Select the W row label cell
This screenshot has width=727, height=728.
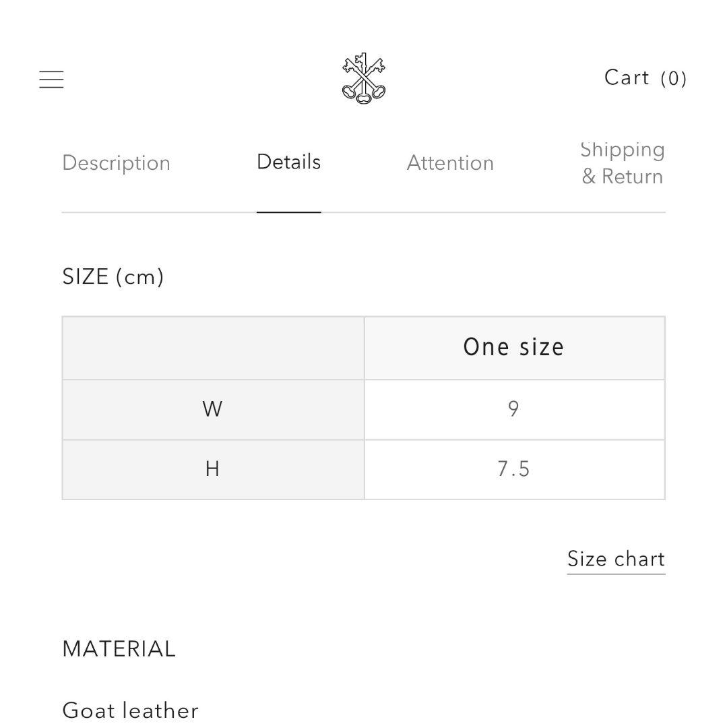tap(212, 409)
